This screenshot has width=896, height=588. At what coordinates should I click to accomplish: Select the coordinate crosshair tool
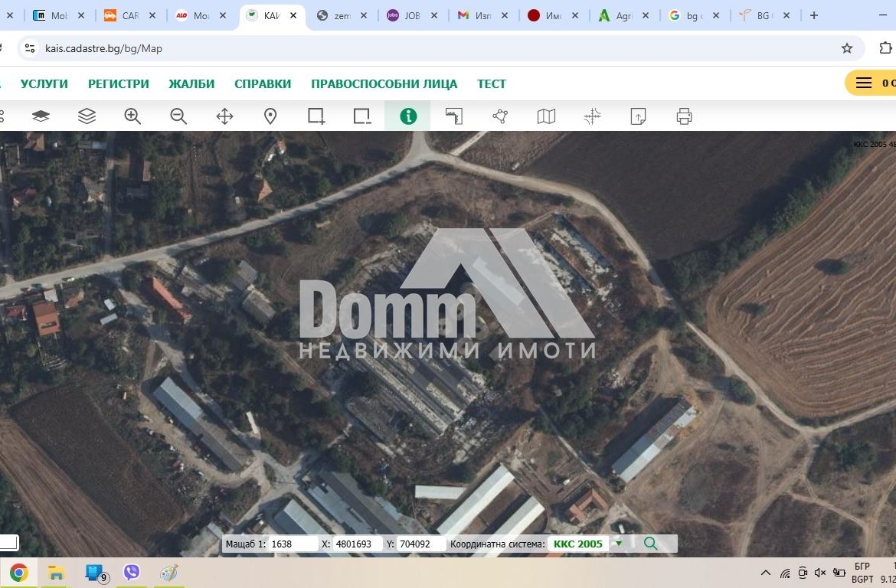click(592, 116)
